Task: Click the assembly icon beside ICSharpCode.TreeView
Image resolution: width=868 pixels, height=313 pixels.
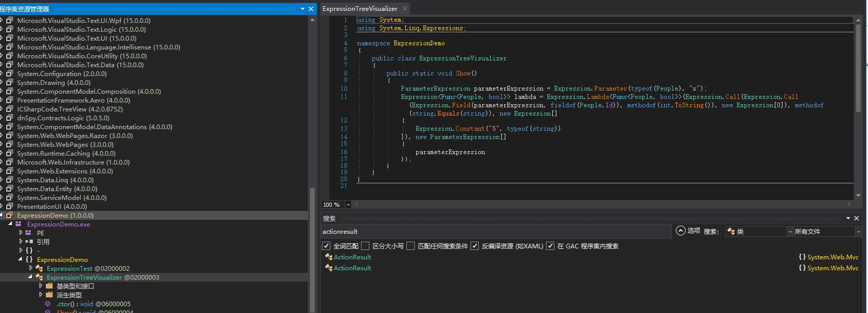Action: 9,109
